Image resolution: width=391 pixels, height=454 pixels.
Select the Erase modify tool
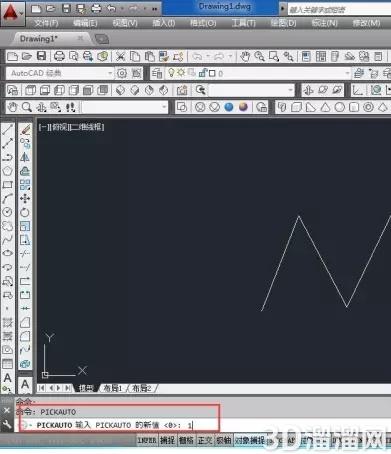[25, 129]
